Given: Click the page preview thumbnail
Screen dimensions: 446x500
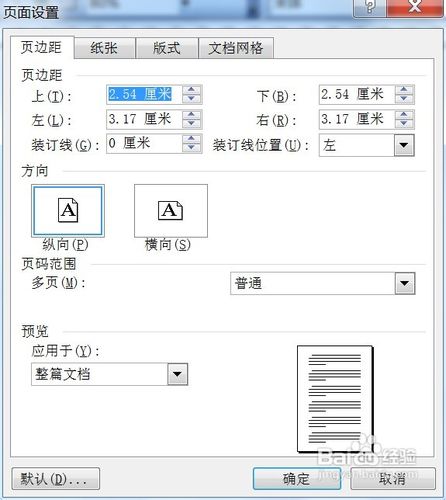Looking at the screenshot, I should point(335,399).
